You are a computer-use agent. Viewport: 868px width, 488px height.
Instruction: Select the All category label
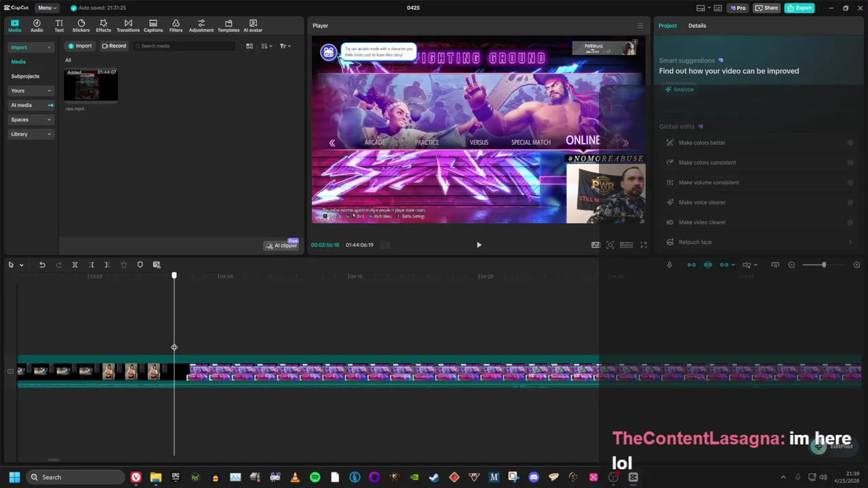pos(68,60)
